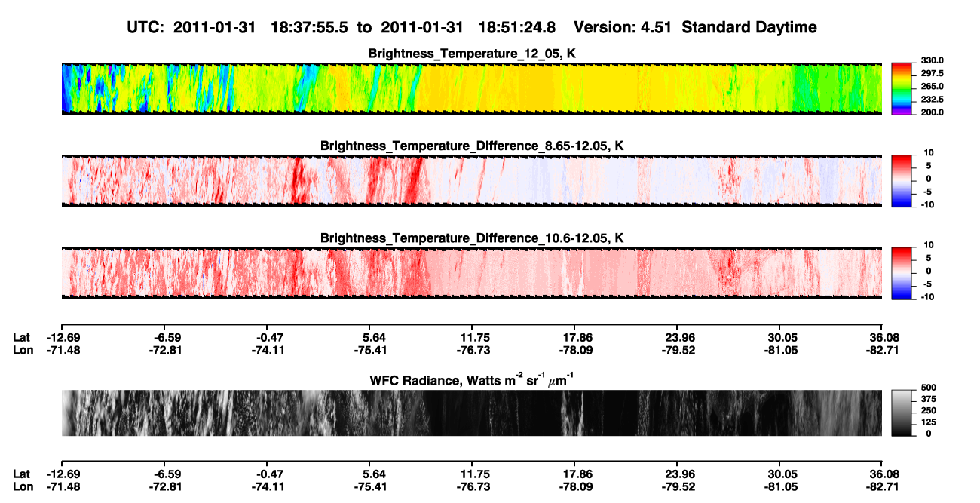The image size is (980, 503).
Task: Select the 'Version: 4.51' text in the header
Action: [621, 27]
